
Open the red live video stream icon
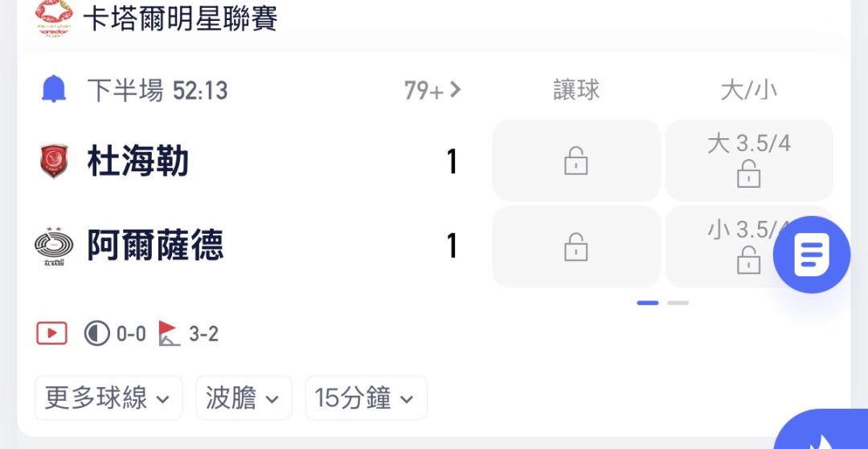(51, 333)
